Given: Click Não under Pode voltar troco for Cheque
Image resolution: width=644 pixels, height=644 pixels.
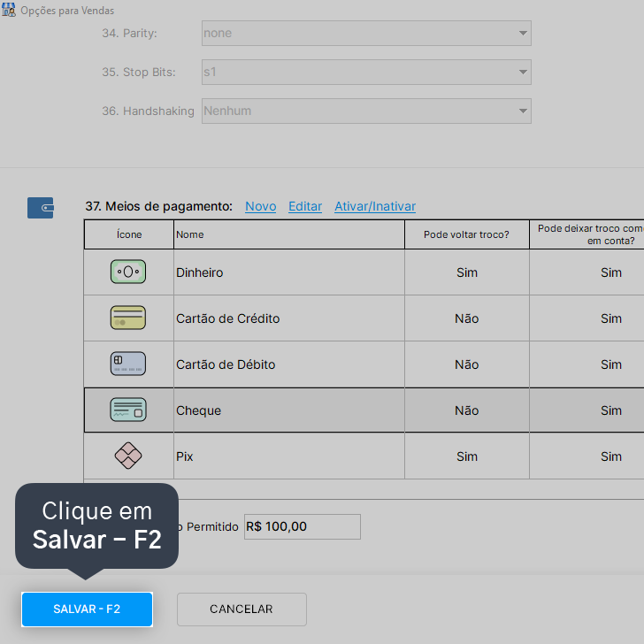Looking at the screenshot, I should click(466, 410).
